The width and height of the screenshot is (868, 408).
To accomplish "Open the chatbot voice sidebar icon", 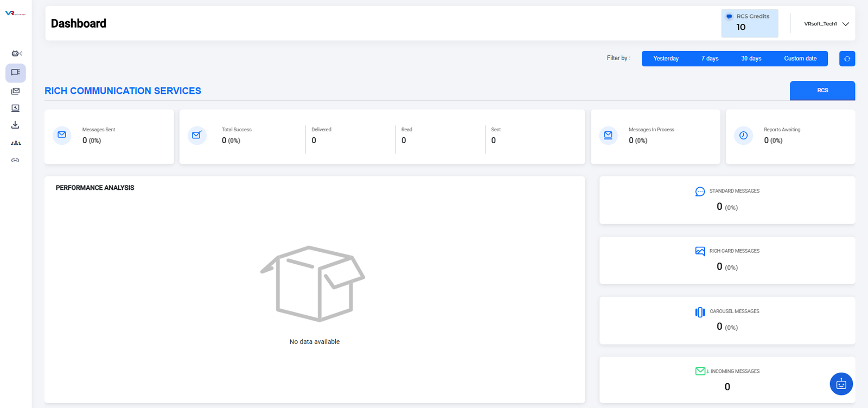I will coord(16,53).
